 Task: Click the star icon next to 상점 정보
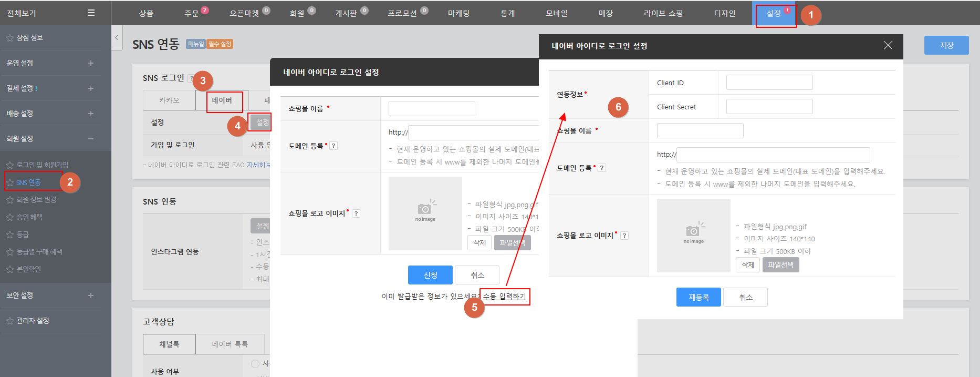coord(9,38)
